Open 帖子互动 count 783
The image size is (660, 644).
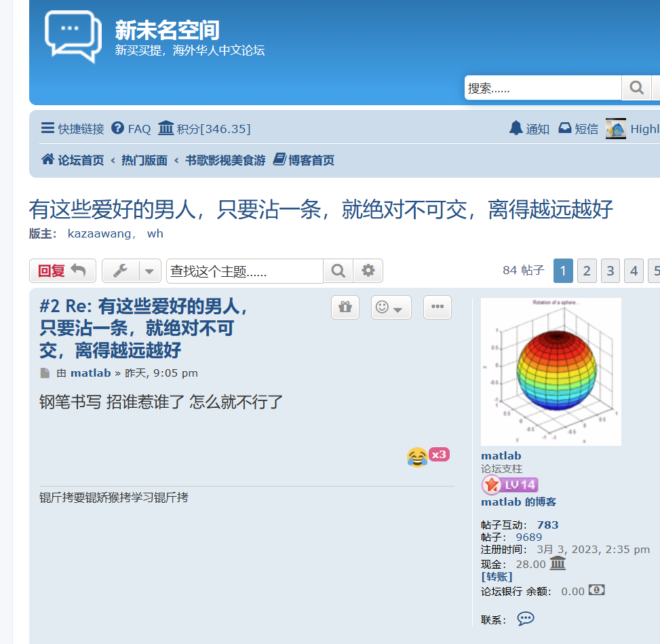pyautogui.click(x=547, y=525)
